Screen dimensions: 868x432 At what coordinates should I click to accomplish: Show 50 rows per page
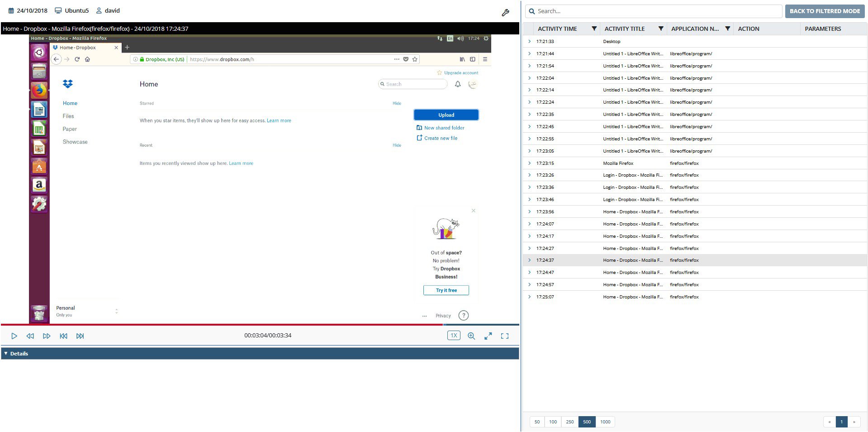pos(537,422)
